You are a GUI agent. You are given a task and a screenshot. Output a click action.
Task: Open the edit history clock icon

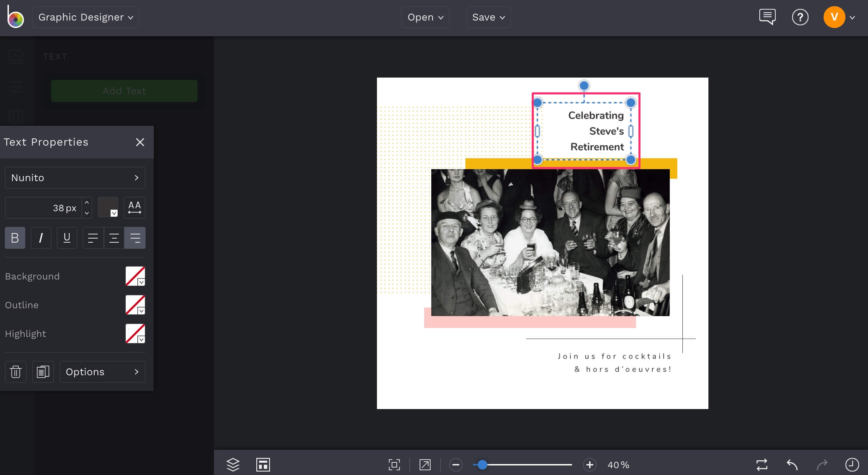tap(852, 465)
